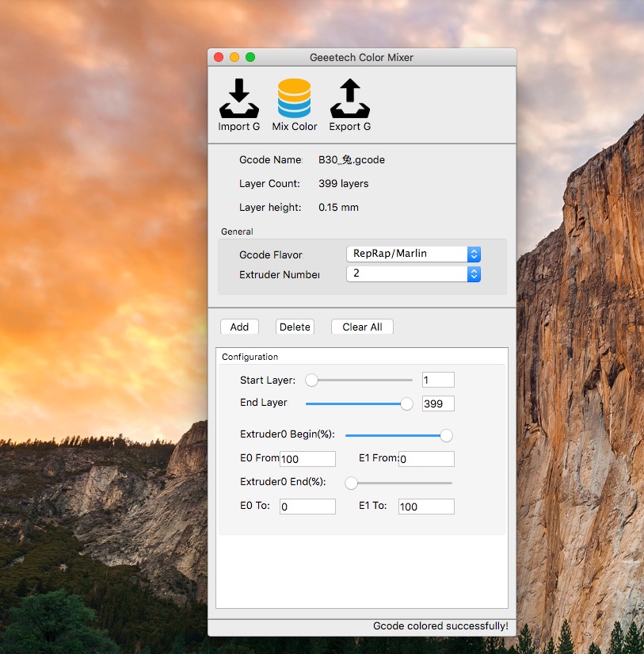Click the Clear All button
644x654 pixels.
tap(362, 327)
